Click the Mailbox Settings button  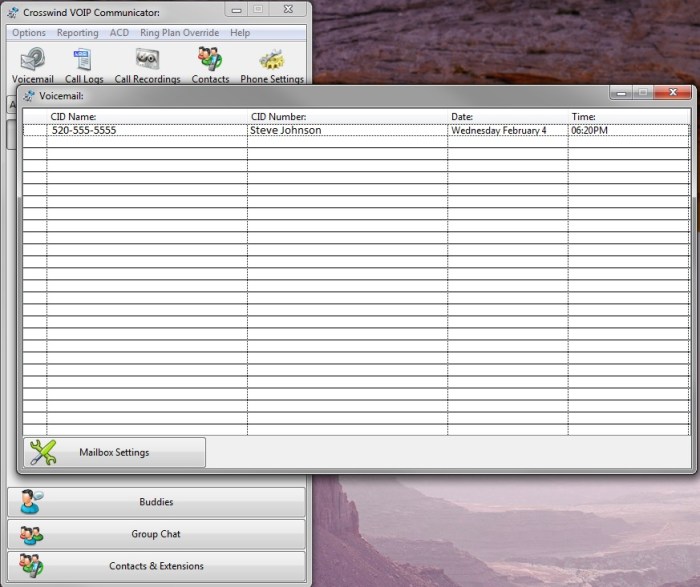click(x=115, y=452)
